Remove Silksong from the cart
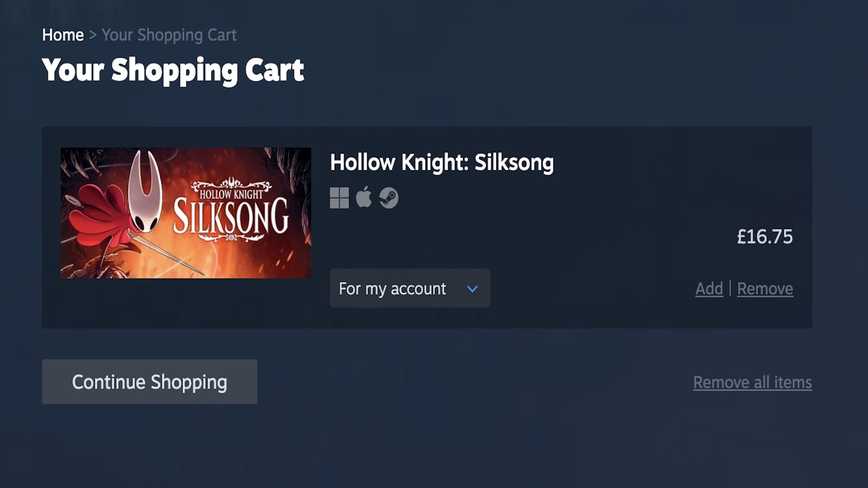 coord(765,289)
